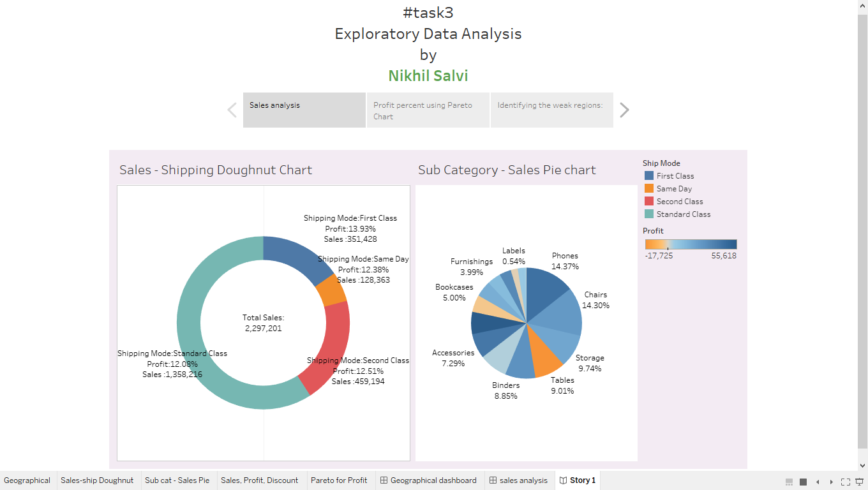
Task: Open the Identifying the weak regions story point
Action: point(551,110)
